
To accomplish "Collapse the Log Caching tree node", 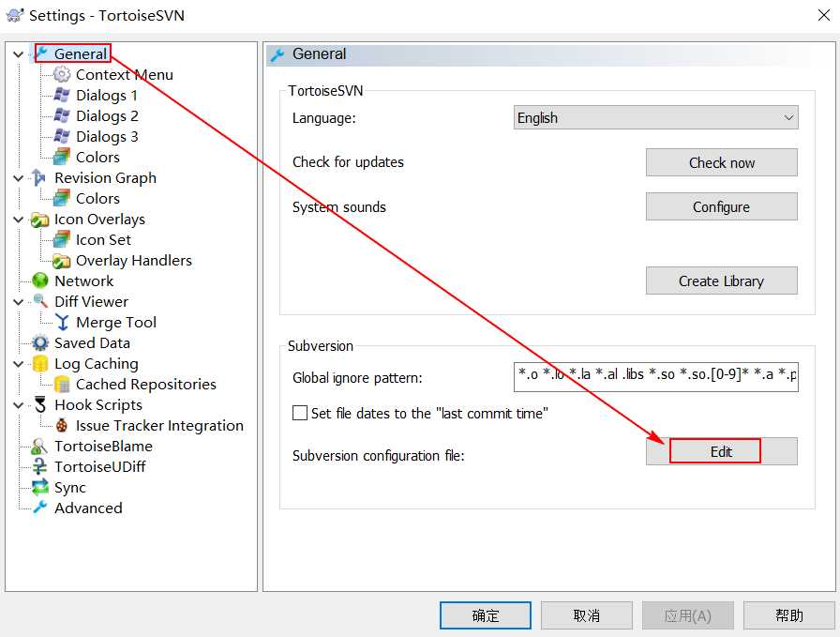I will pos(18,364).
